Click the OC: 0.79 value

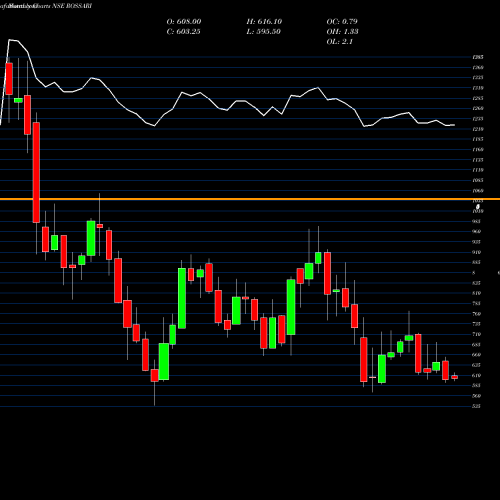pos(342,22)
